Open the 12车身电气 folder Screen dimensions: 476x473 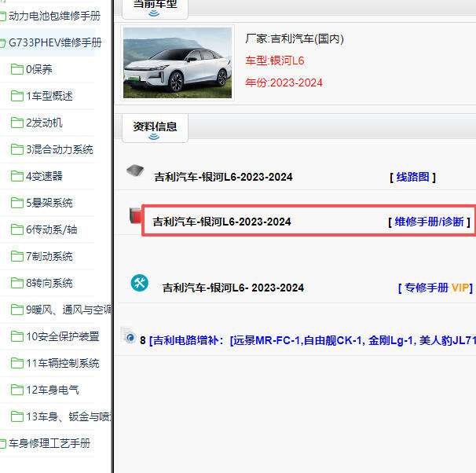pyautogui.click(x=53, y=390)
